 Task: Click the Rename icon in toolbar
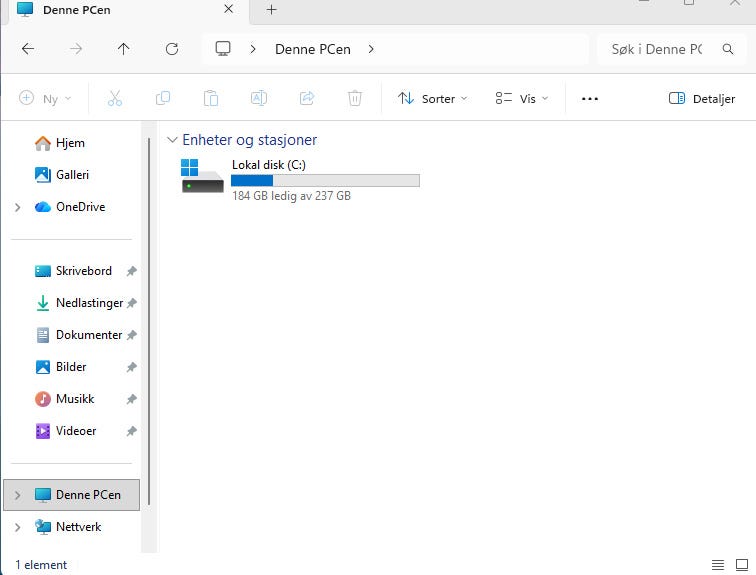pyautogui.click(x=259, y=98)
